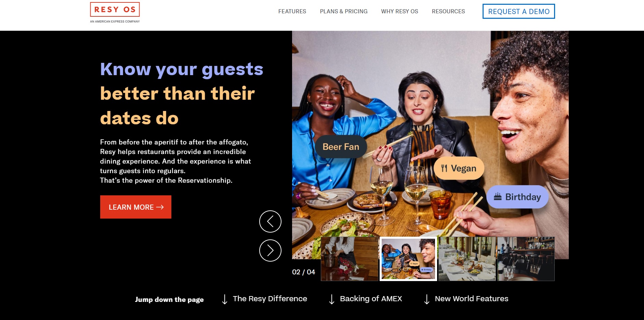The width and height of the screenshot is (644, 320).
Task: Click the Vegan fork-and-knife tag badge
Action: (x=459, y=168)
